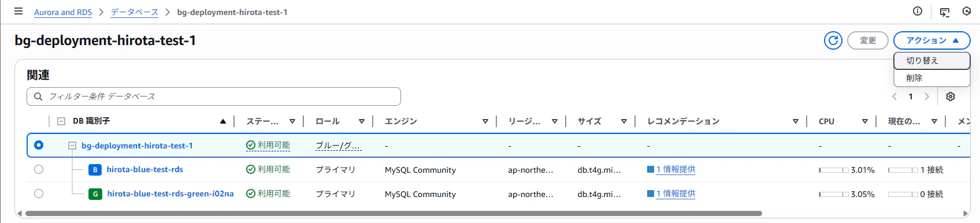Image resolution: width=980 pixels, height=223 pixels.
Task: Open the アクション dropdown button
Action: click(x=931, y=40)
